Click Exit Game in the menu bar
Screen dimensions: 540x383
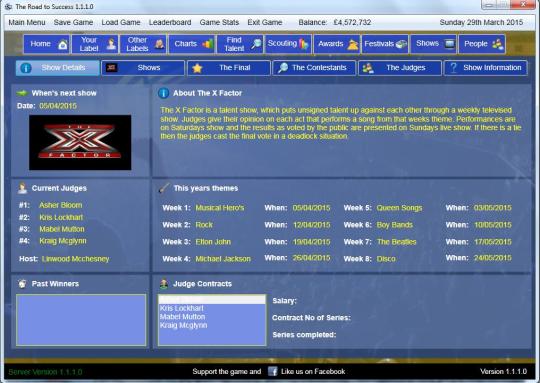click(x=265, y=22)
